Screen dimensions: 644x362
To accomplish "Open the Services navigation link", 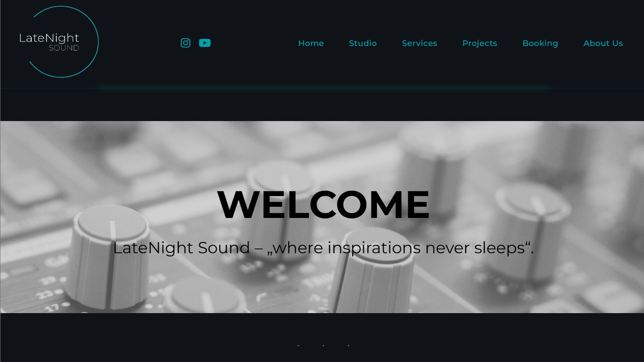I will point(419,43).
